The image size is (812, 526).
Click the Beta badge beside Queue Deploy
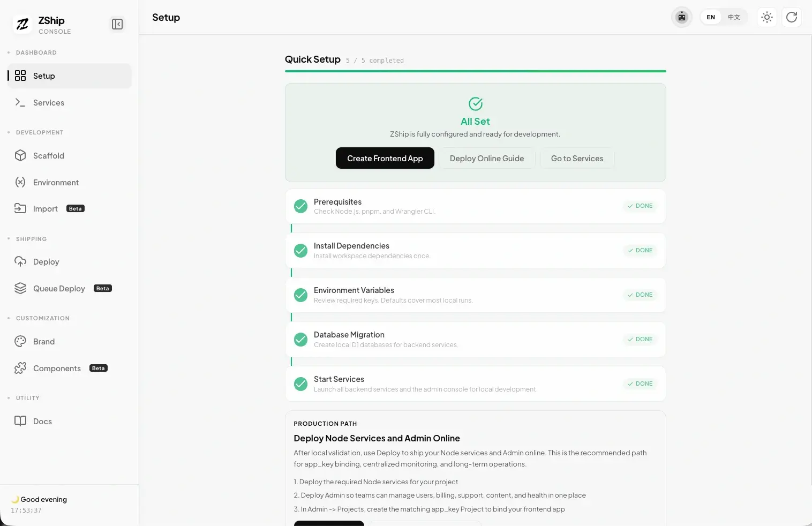click(x=103, y=288)
